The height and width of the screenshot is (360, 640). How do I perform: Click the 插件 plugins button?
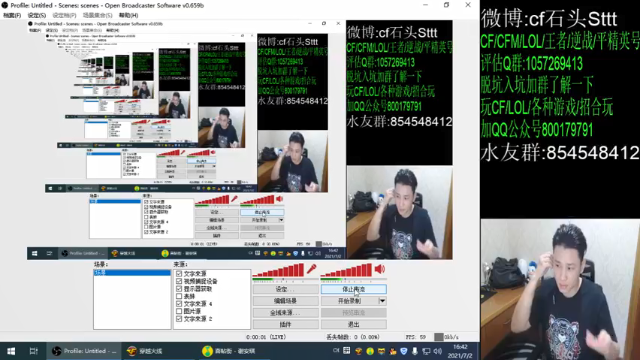click(x=286, y=324)
